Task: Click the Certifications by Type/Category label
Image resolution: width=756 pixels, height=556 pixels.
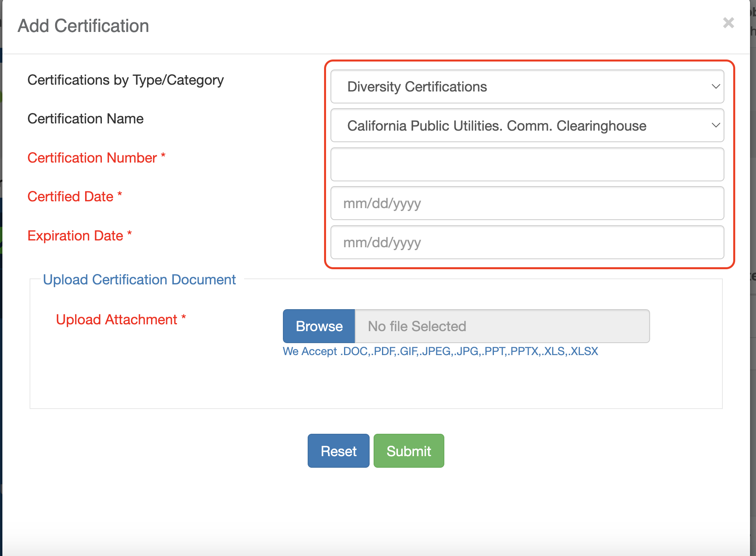Action: pyautogui.click(x=125, y=80)
